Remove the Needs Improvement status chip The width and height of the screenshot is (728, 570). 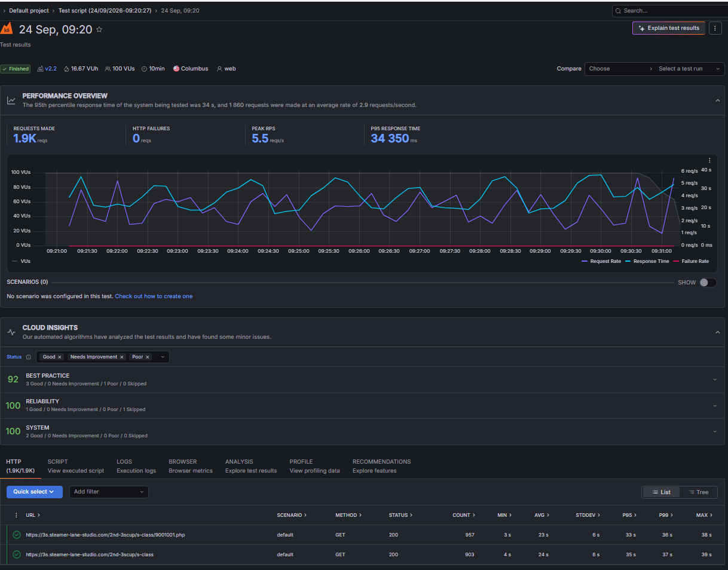[122, 357]
